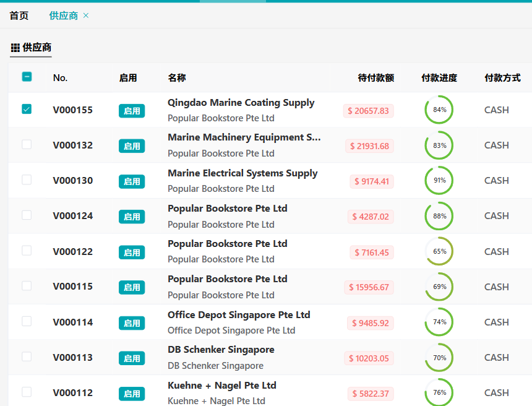
Task: Open the DB Schenker Singapore supplier name
Action: 221,350
